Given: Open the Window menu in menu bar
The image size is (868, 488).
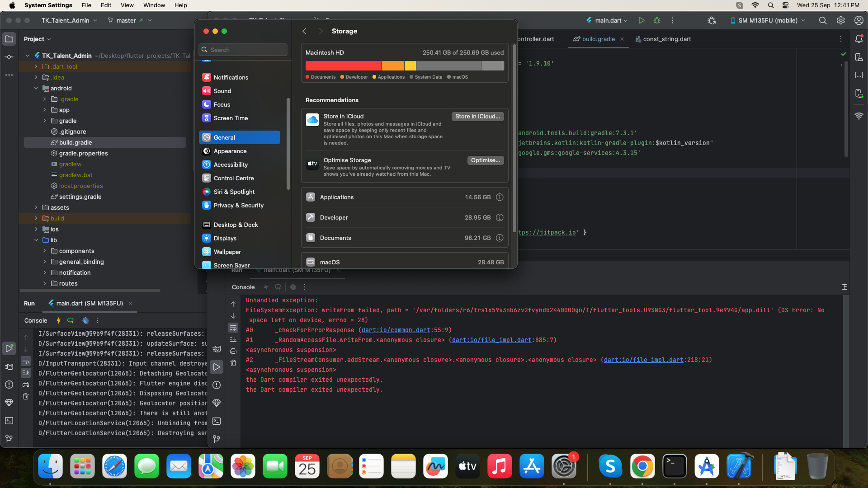Looking at the screenshot, I should point(154,5).
